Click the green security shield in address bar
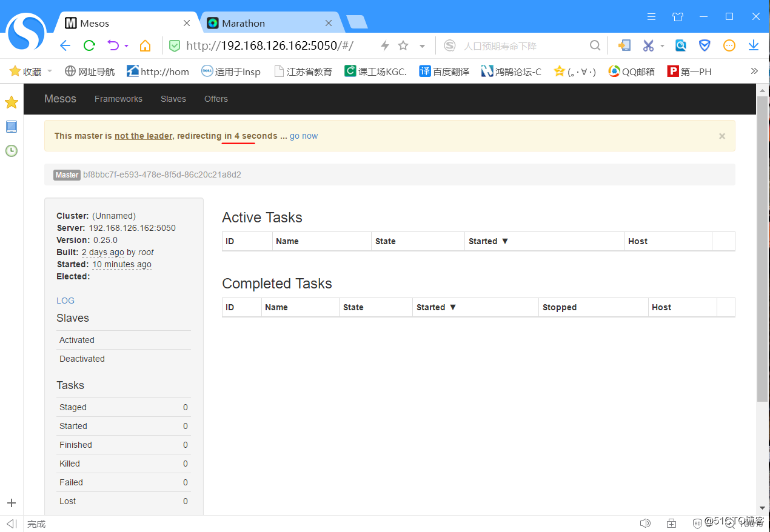This screenshot has height=532, width=770. pyautogui.click(x=175, y=45)
